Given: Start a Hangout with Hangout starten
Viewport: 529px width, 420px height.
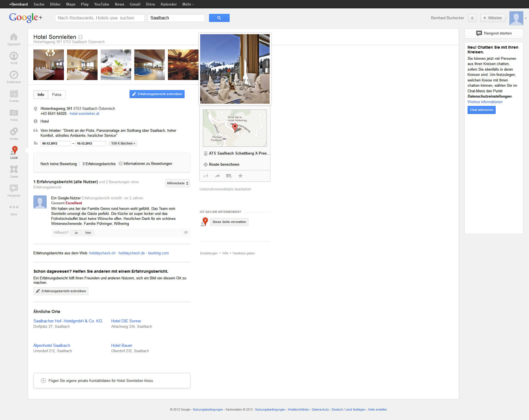Looking at the screenshot, I should pyautogui.click(x=494, y=33).
